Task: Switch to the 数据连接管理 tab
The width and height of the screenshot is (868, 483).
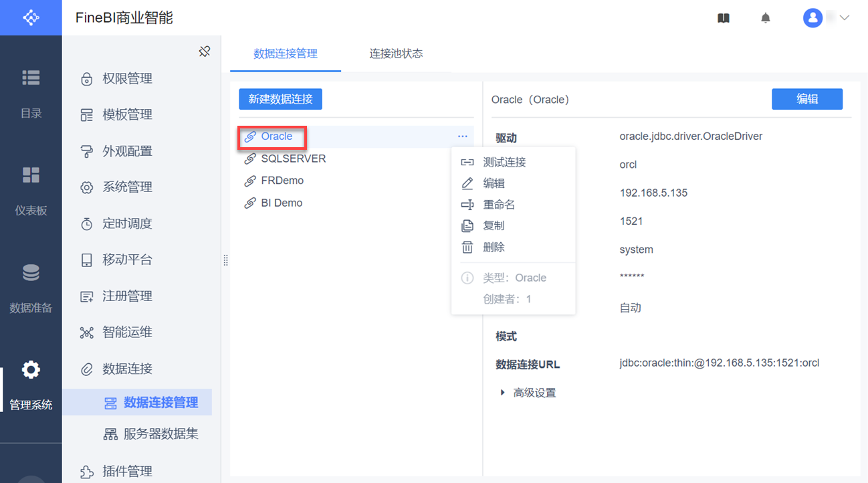Action: click(x=286, y=54)
